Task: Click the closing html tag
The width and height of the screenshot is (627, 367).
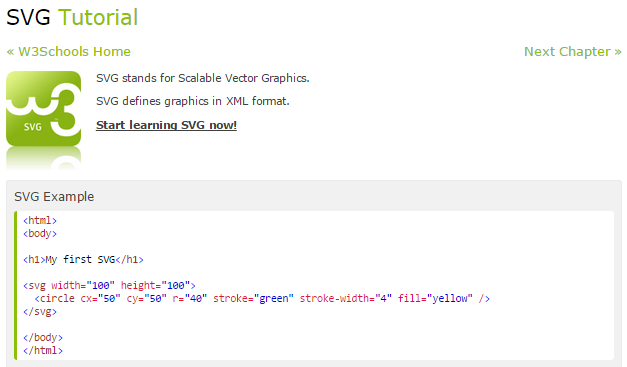Action: coord(43,351)
